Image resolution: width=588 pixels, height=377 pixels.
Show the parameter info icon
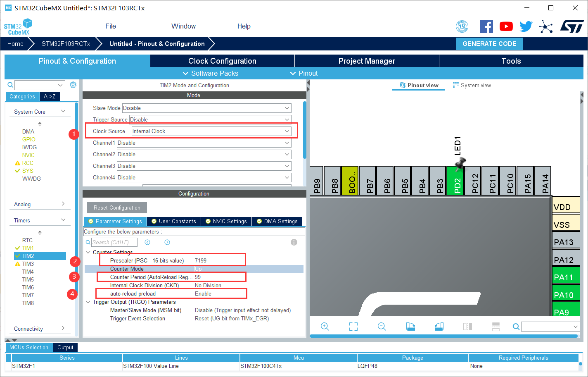294,242
